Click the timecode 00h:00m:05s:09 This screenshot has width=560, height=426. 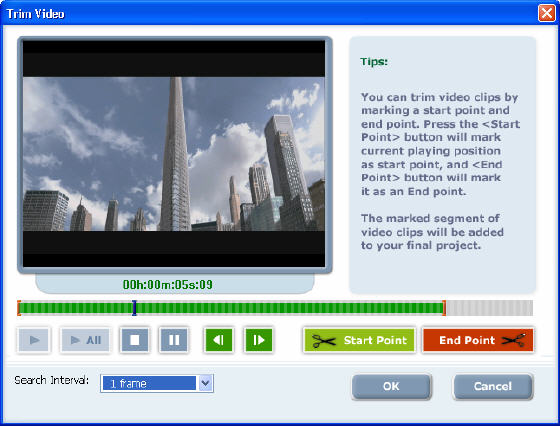(x=168, y=285)
